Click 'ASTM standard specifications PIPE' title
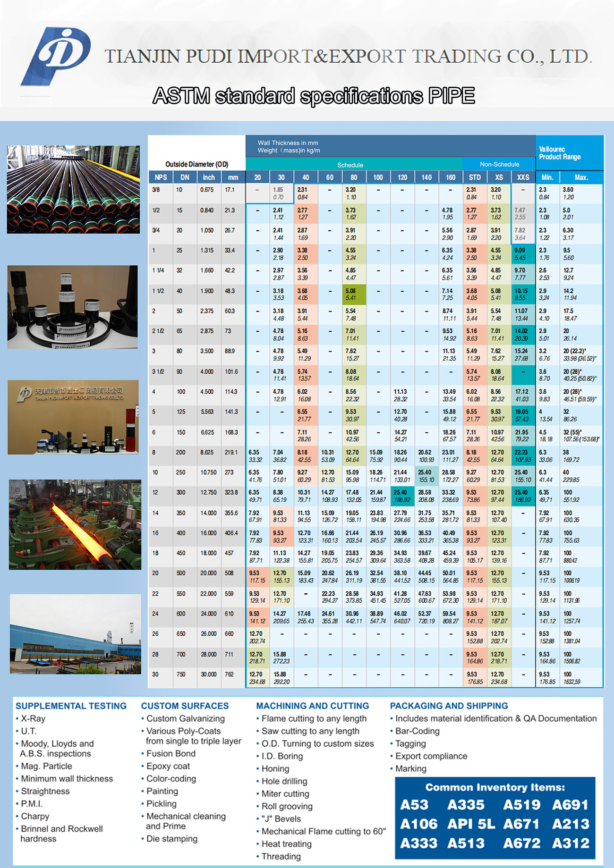Screen dimensions: 614x868 tap(314, 96)
